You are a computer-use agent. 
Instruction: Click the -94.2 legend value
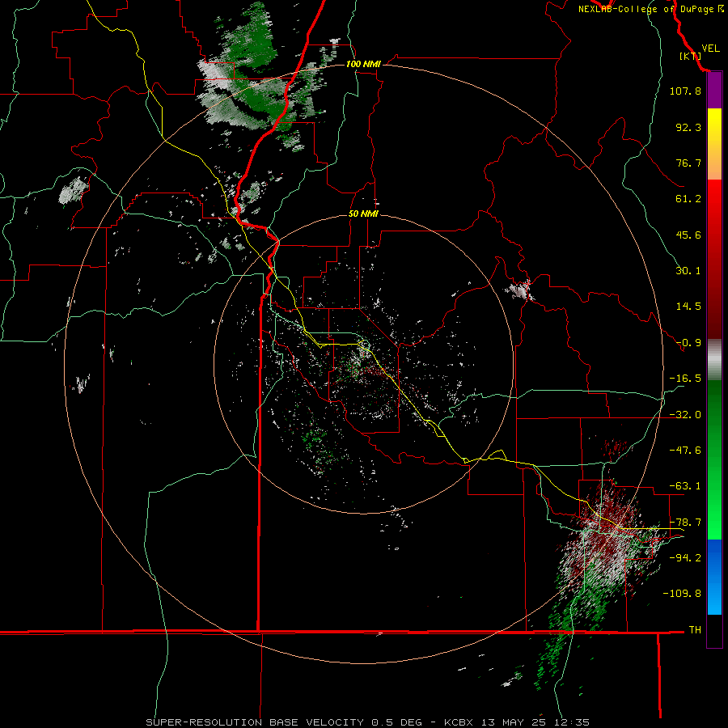[x=685, y=557]
